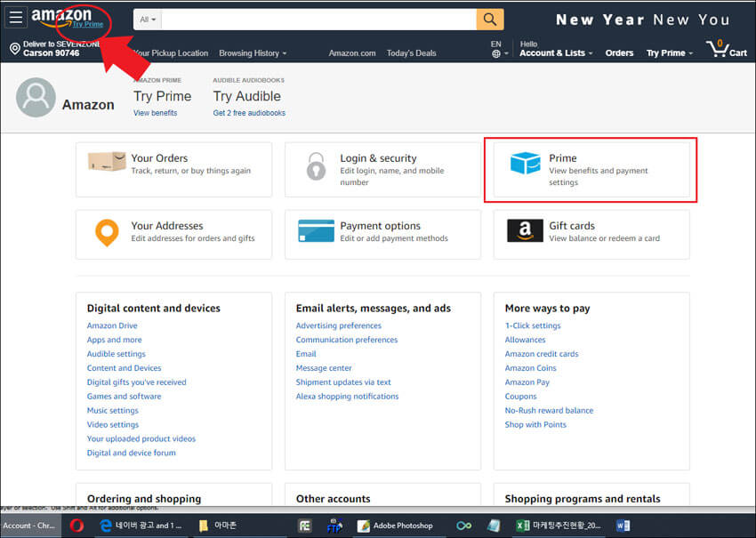Expand the Browsing History dropdown
Image resolution: width=756 pixels, height=538 pixels.
253,53
